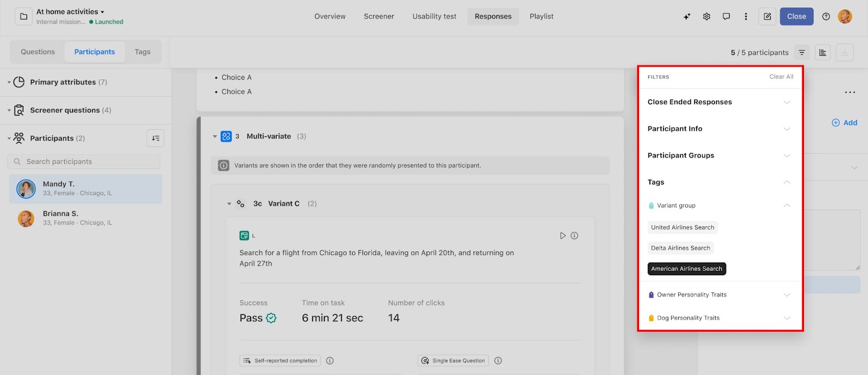Screen dimensions: 868x375
Task: Click the Search participants input field
Action: coord(84,162)
